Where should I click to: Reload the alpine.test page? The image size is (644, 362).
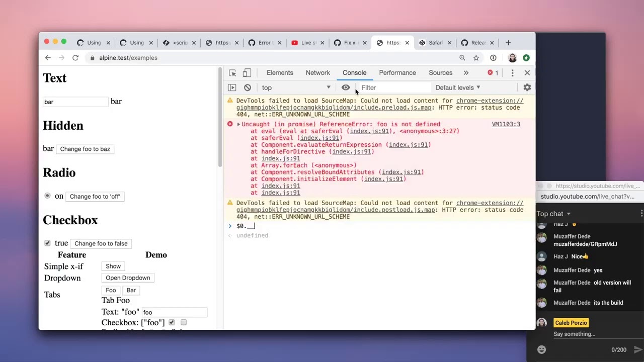[75, 58]
